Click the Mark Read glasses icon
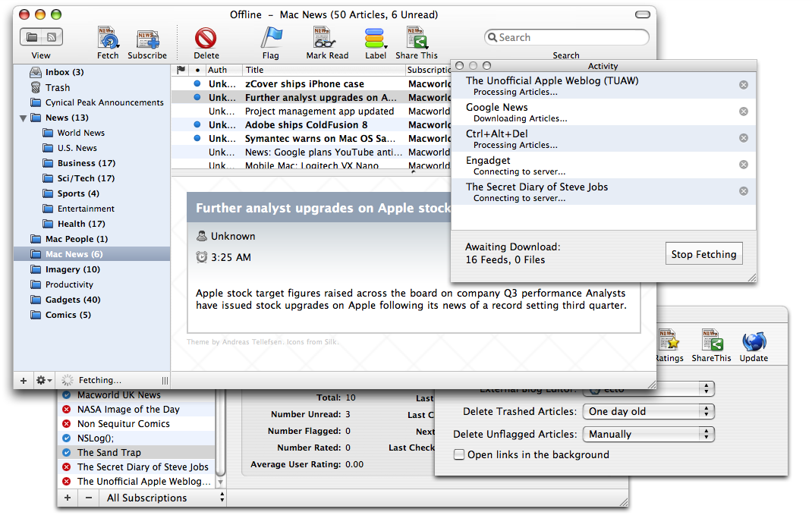This screenshot has width=812, height=531. pos(325,38)
